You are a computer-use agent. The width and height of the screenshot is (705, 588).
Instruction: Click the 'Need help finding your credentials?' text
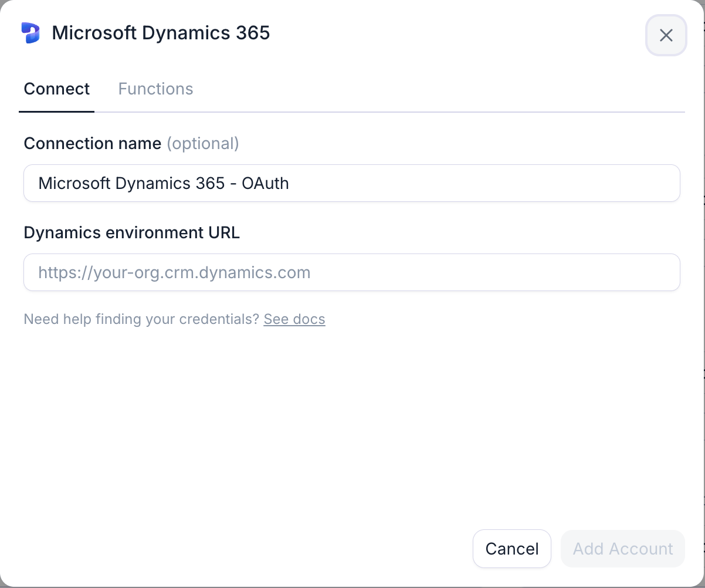pos(141,319)
